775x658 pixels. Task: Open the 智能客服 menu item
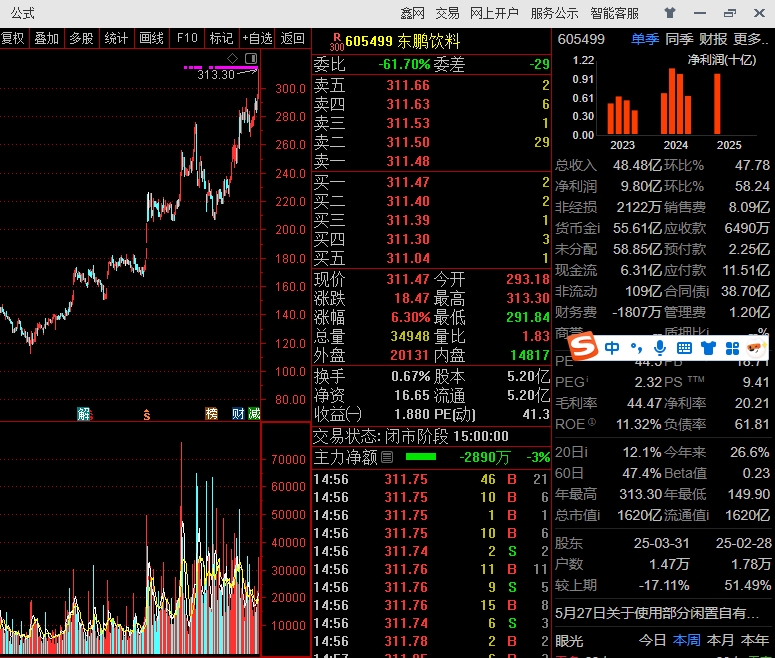click(x=614, y=13)
